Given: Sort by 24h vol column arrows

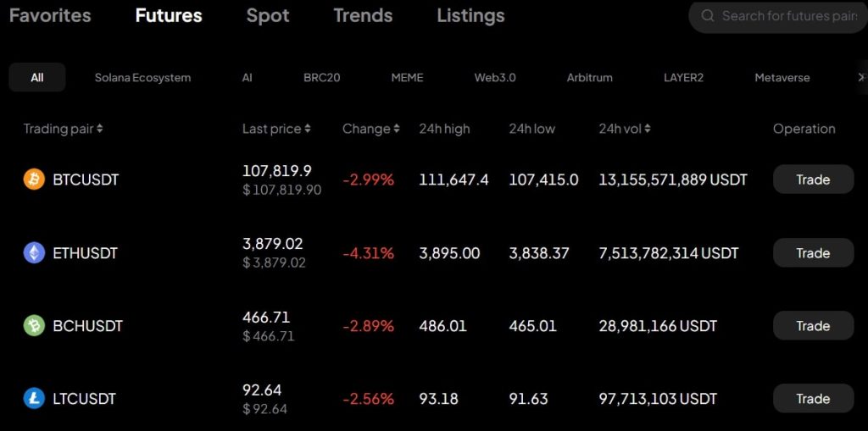Looking at the screenshot, I should (x=648, y=129).
